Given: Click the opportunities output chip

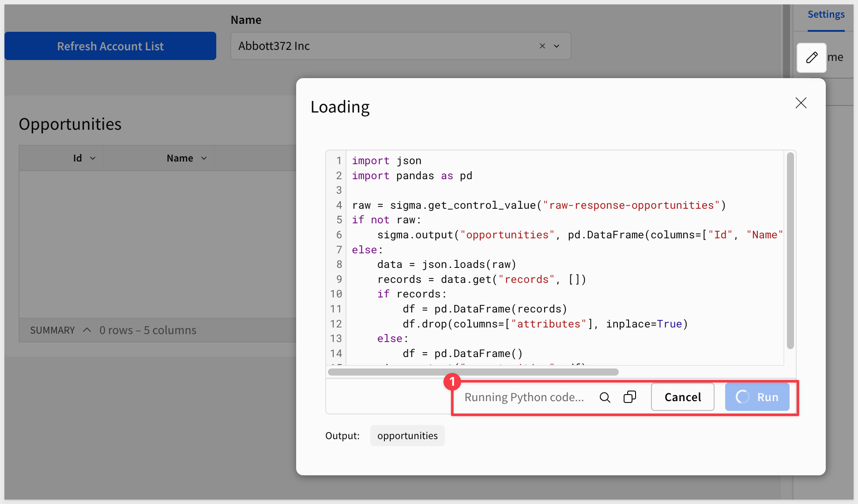Looking at the screenshot, I should pos(407,436).
